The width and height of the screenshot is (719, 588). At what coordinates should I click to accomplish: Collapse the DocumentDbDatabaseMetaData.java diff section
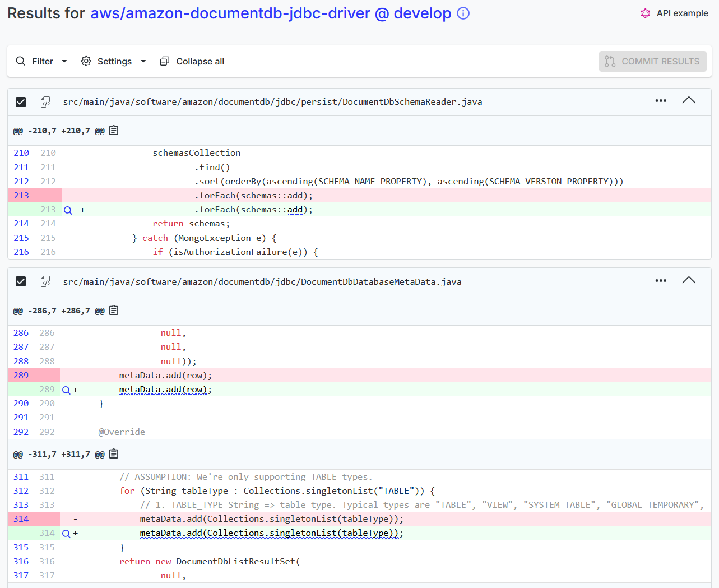coord(689,280)
